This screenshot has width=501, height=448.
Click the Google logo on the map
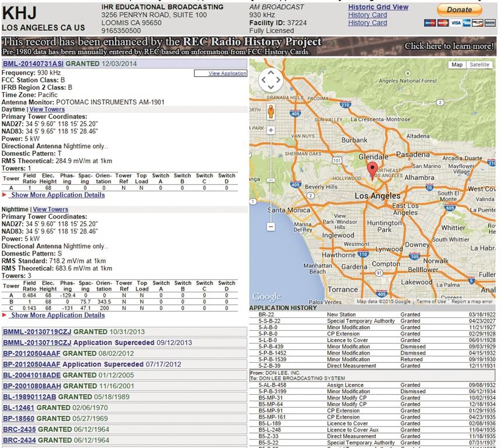click(267, 297)
